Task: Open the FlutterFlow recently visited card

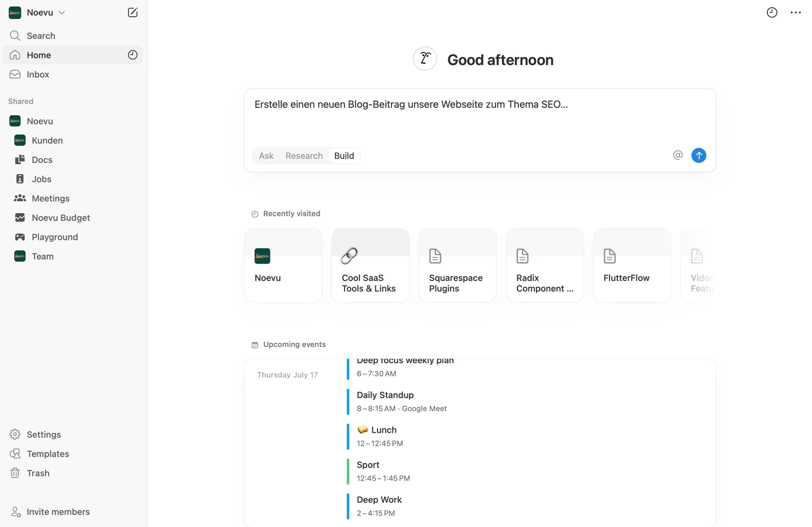Action: tap(631, 266)
